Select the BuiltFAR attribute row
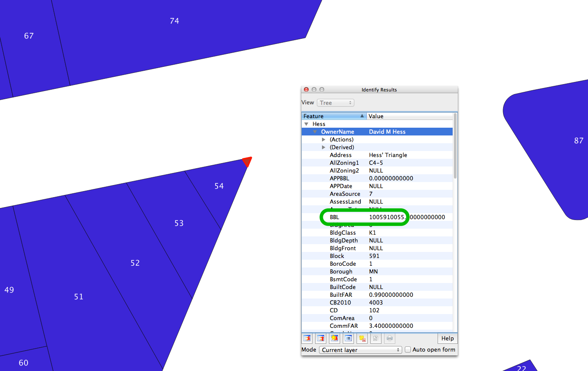588x371 pixels. [377, 295]
